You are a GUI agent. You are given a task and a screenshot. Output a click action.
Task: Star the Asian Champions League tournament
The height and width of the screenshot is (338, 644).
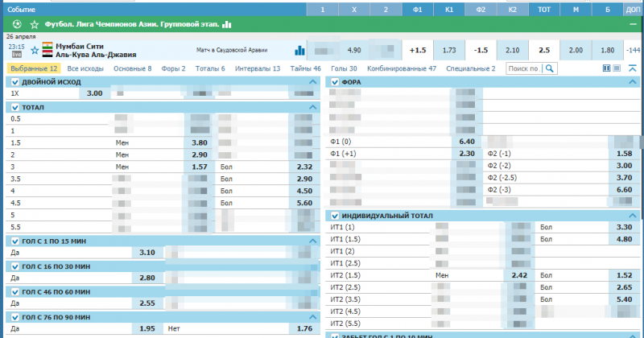[34, 25]
